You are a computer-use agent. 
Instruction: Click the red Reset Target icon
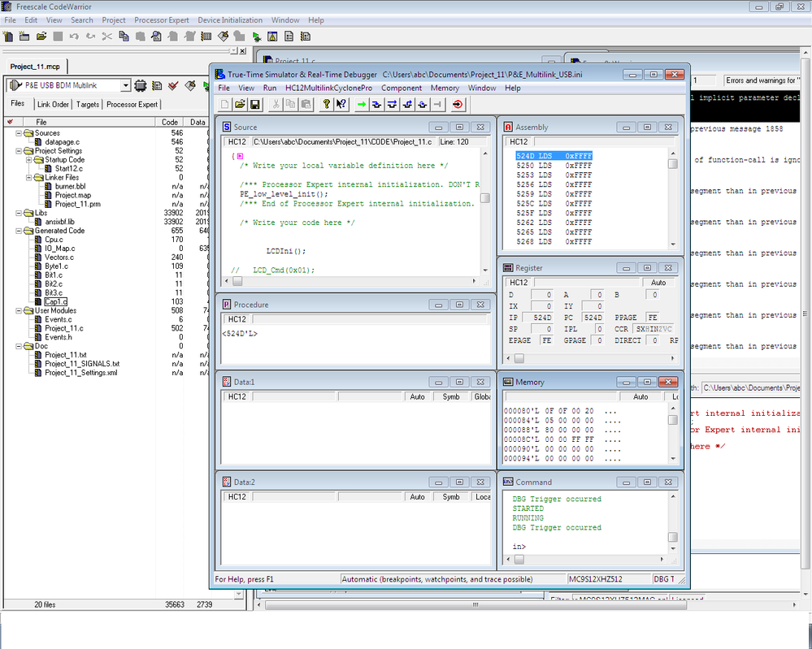click(x=458, y=104)
